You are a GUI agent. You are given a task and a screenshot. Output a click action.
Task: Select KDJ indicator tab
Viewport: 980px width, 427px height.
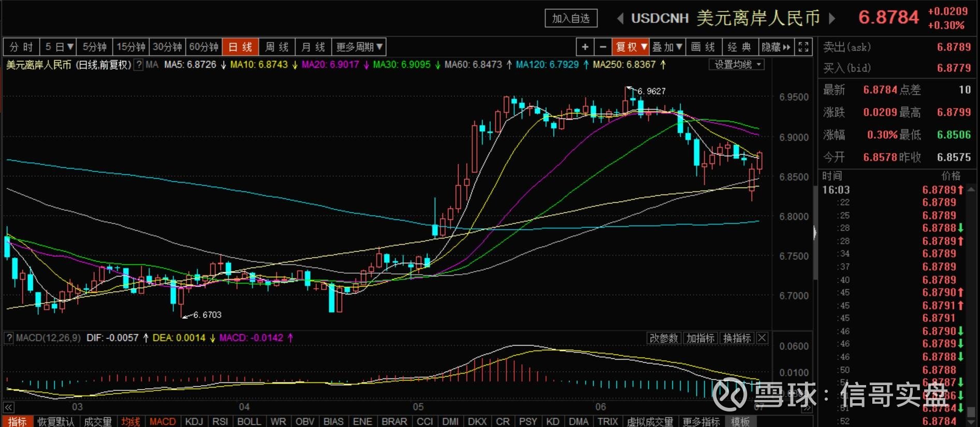194,421
